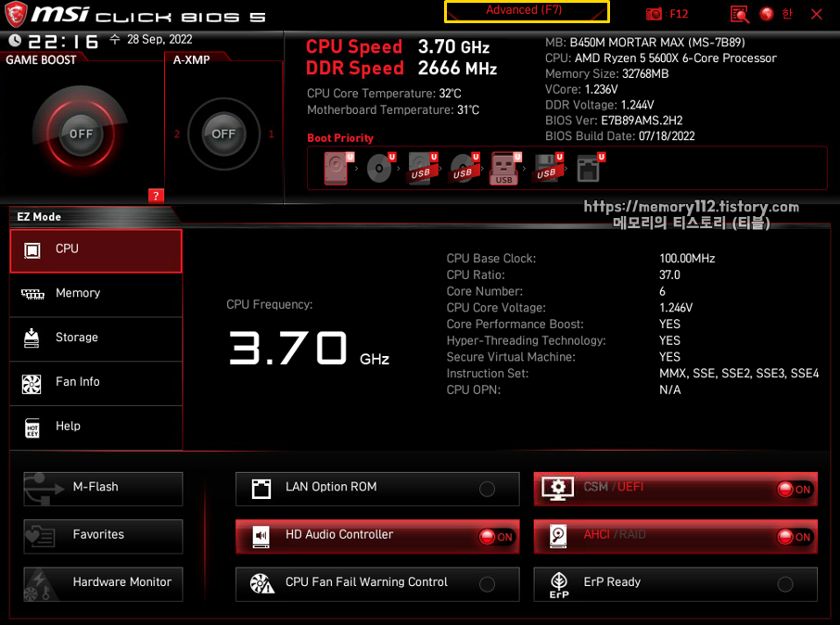Enable the LAN Option ROM switch

[x=487, y=489]
